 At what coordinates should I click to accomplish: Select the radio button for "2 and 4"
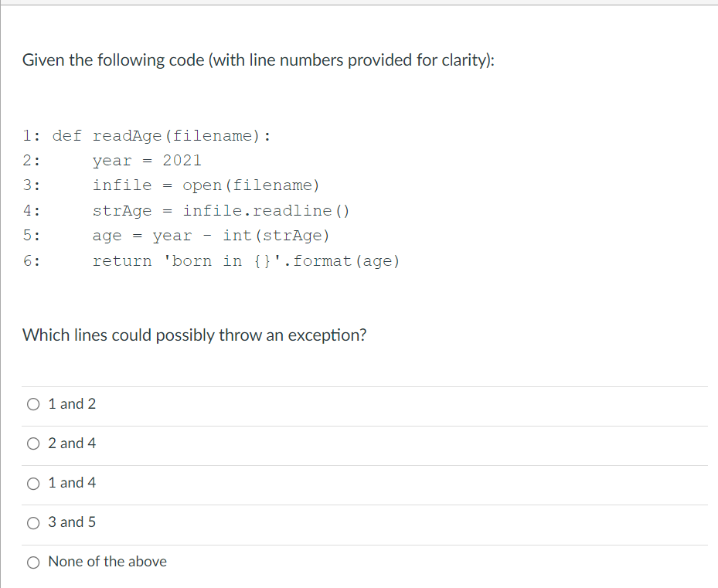click(x=33, y=444)
